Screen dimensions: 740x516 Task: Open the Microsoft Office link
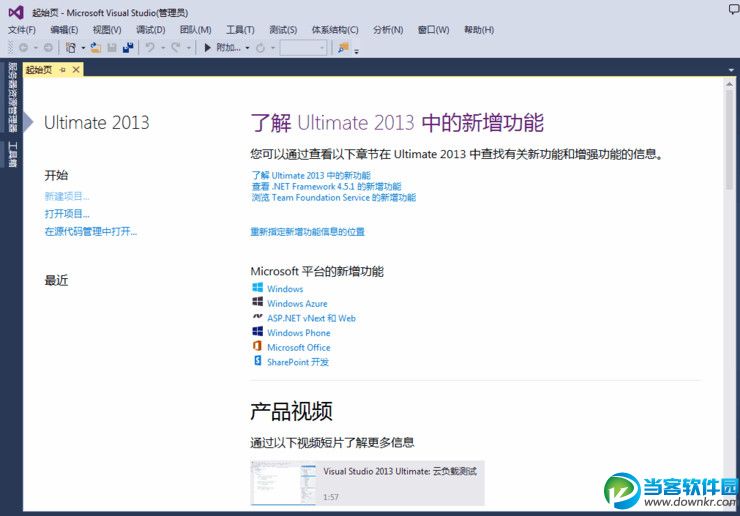[299, 347]
